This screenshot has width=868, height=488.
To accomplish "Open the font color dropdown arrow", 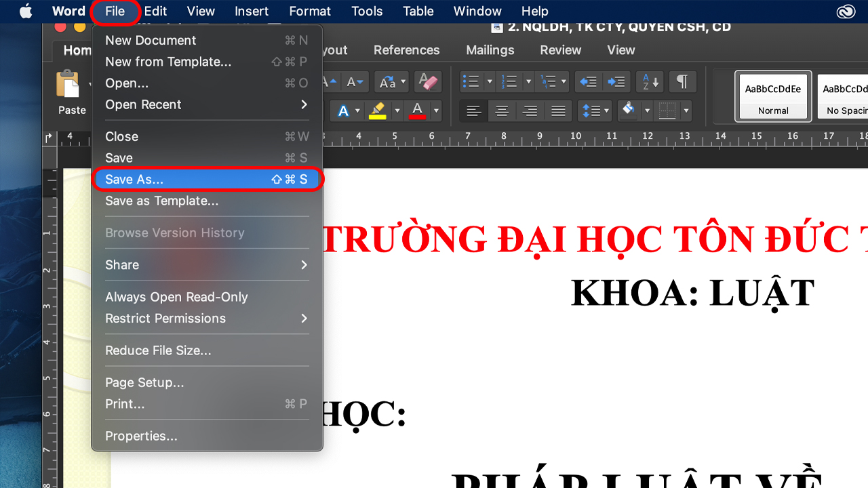I will click(x=436, y=110).
